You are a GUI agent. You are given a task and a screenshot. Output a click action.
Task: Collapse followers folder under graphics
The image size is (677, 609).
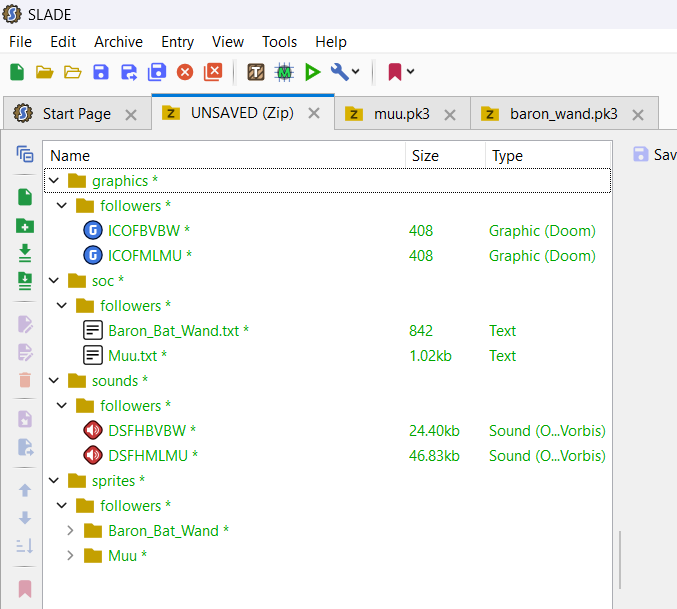(62, 205)
